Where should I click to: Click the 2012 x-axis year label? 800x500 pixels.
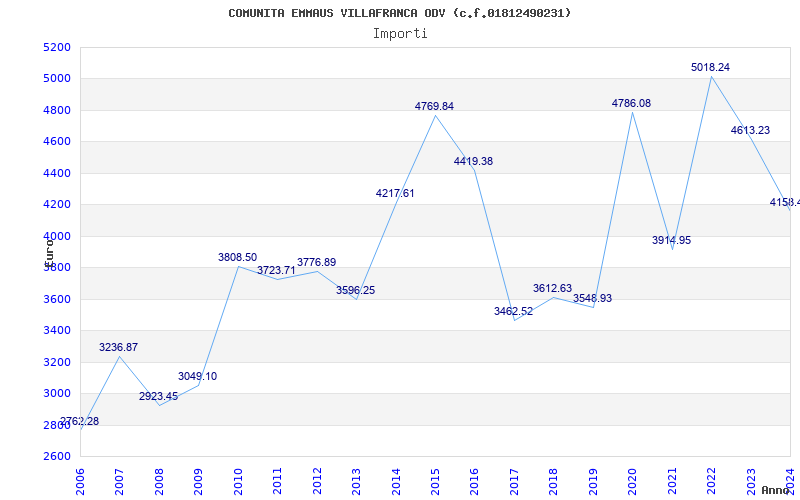317,482
